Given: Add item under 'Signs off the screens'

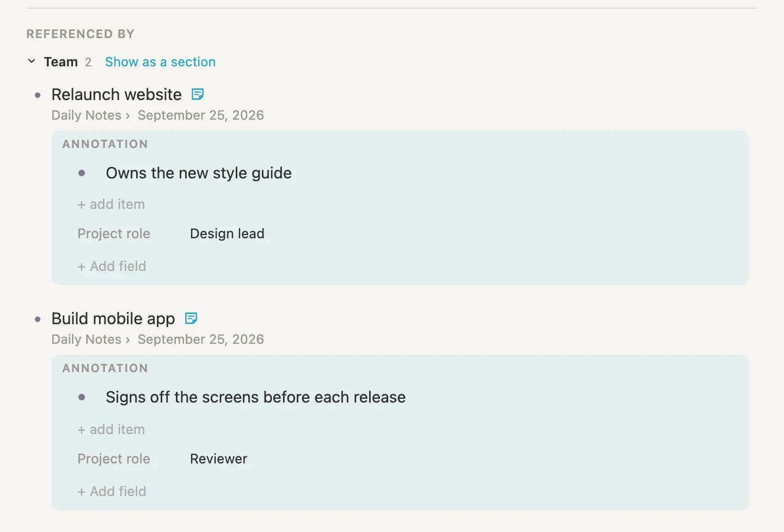Looking at the screenshot, I should click(111, 430).
